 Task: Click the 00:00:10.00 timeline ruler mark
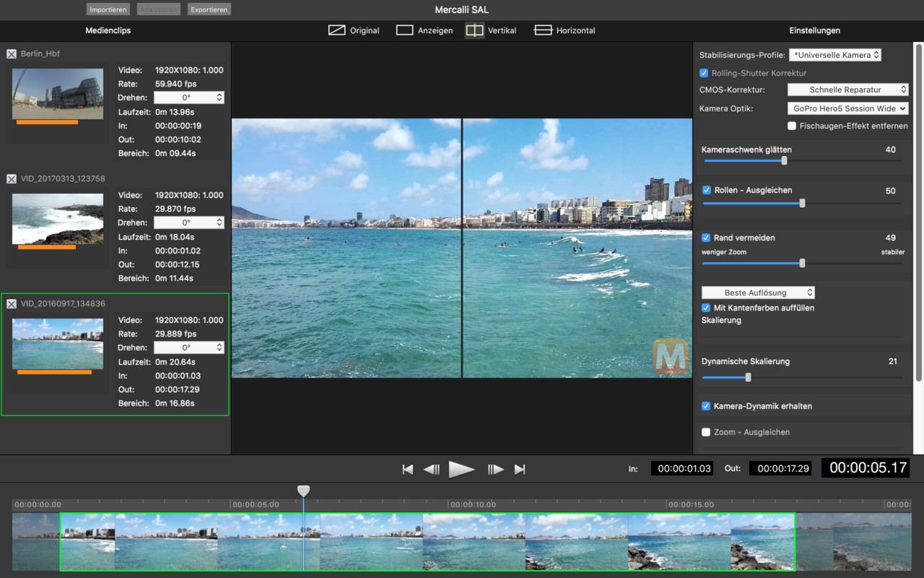472,504
